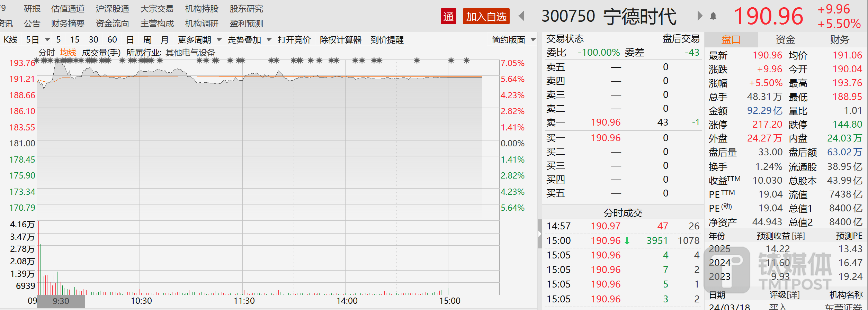The width and height of the screenshot is (868, 310).
Task: Switch to the 财务 tab
Action: click(839, 40)
